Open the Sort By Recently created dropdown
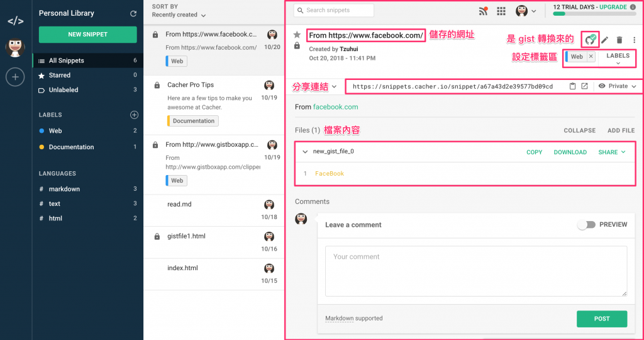Image resolution: width=644 pixels, height=340 pixels. (179, 15)
